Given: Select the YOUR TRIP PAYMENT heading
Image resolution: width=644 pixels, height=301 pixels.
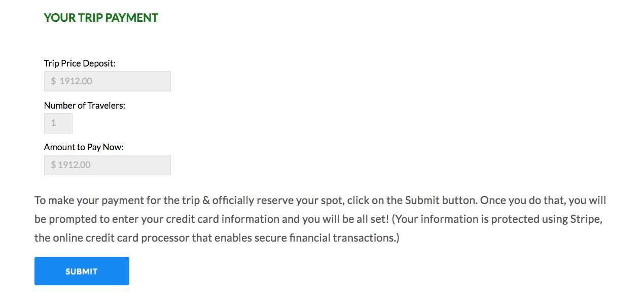Looking at the screenshot, I should click(100, 17).
